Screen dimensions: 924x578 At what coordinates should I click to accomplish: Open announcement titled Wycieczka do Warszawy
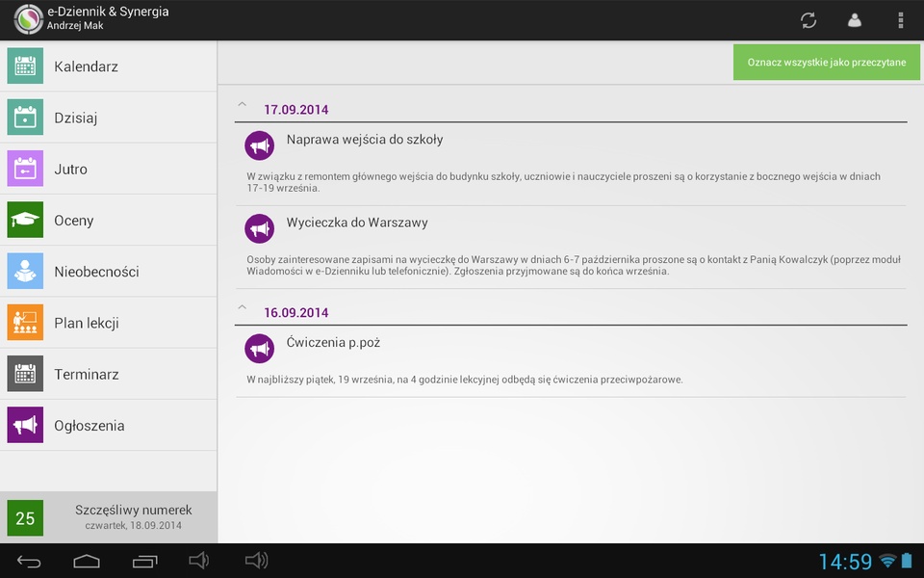tap(357, 223)
